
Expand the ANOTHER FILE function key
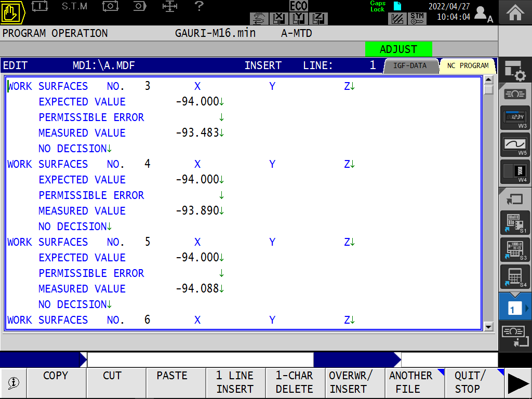pos(415,382)
